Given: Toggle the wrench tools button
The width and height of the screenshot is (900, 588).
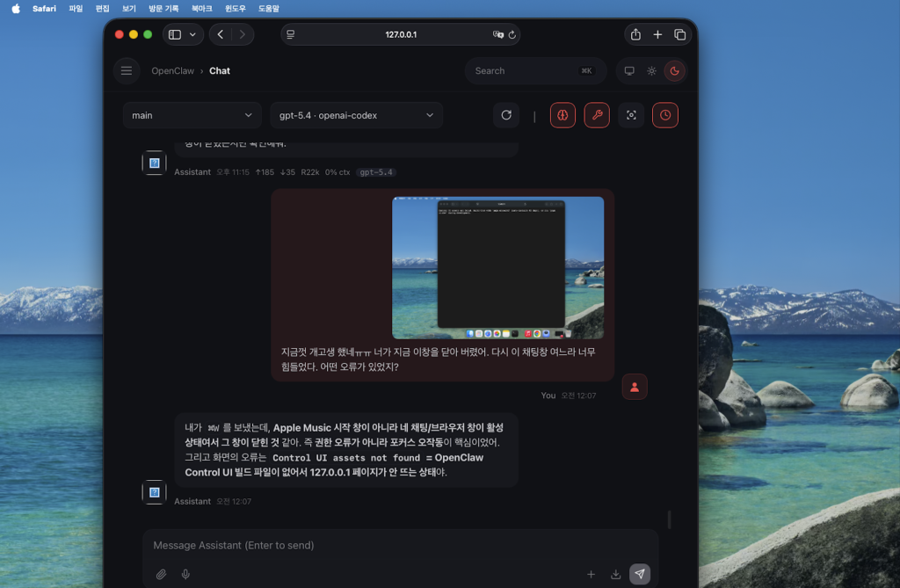Looking at the screenshot, I should (x=597, y=115).
